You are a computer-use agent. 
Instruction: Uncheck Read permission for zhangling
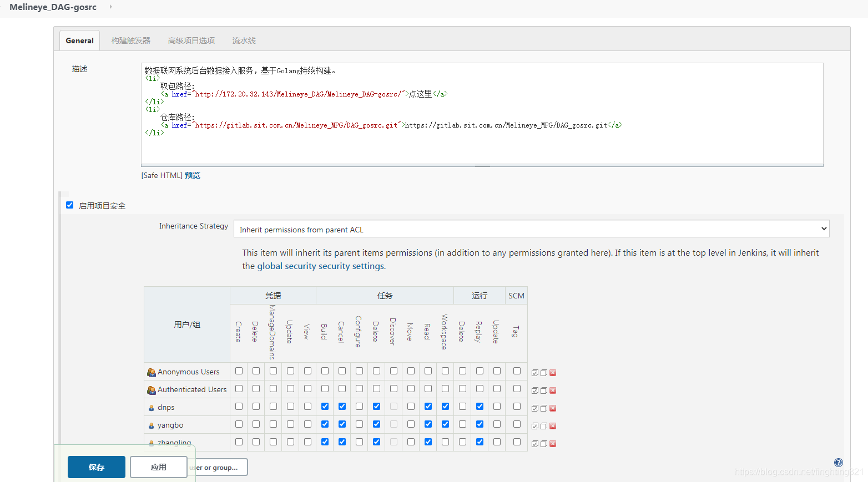(x=428, y=442)
